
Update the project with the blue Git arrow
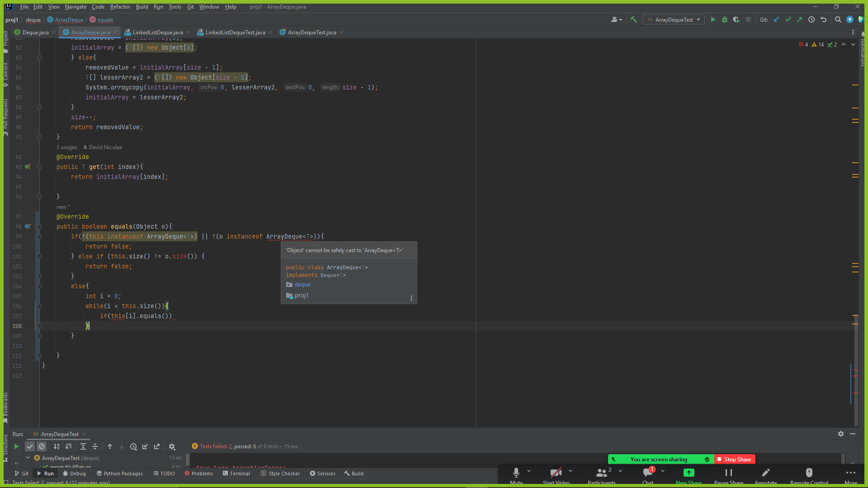pyautogui.click(x=776, y=19)
